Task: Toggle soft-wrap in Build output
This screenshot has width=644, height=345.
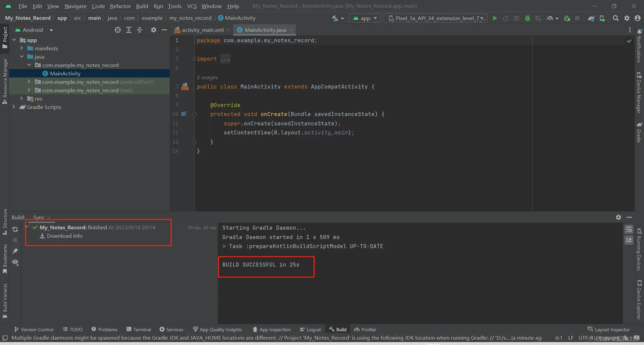Action: [629, 230]
